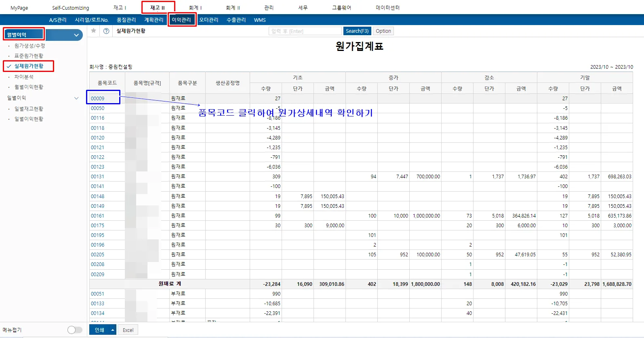Click item code 00009 link
This screenshot has width=644, height=338.
click(x=97, y=98)
